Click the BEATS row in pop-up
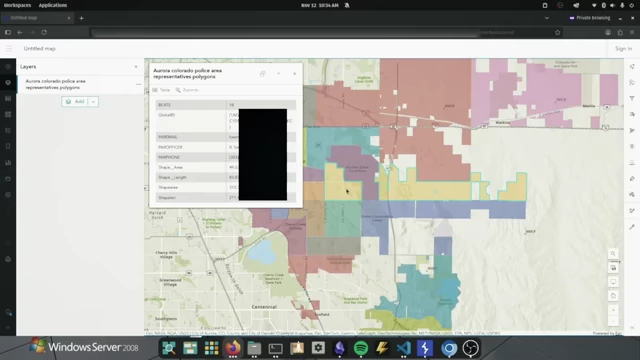Image resolution: width=640 pixels, height=360 pixels. click(226, 105)
